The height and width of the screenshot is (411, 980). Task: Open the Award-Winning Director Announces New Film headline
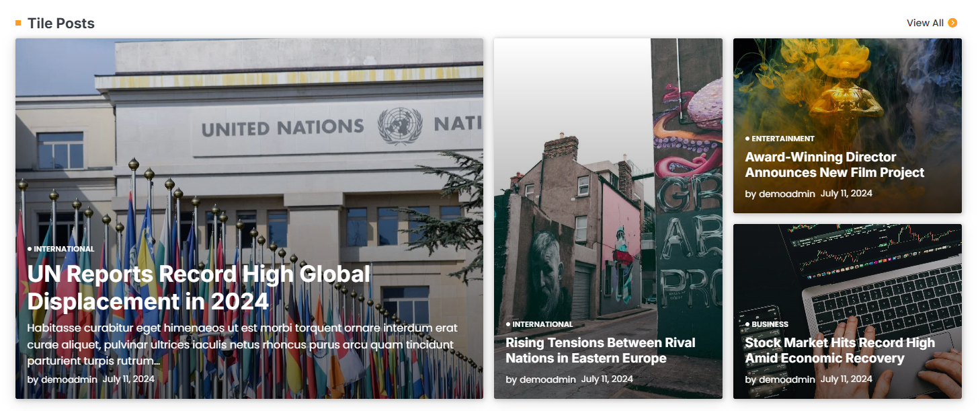(835, 165)
